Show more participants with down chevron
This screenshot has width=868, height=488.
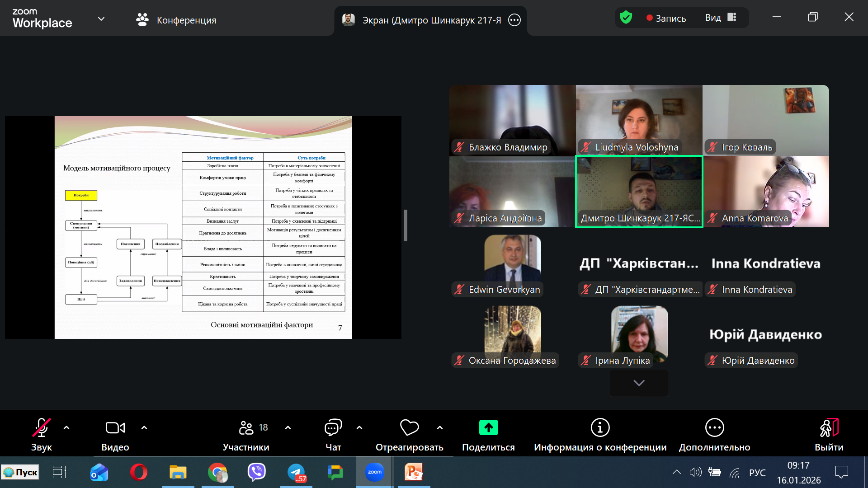pos(639,383)
